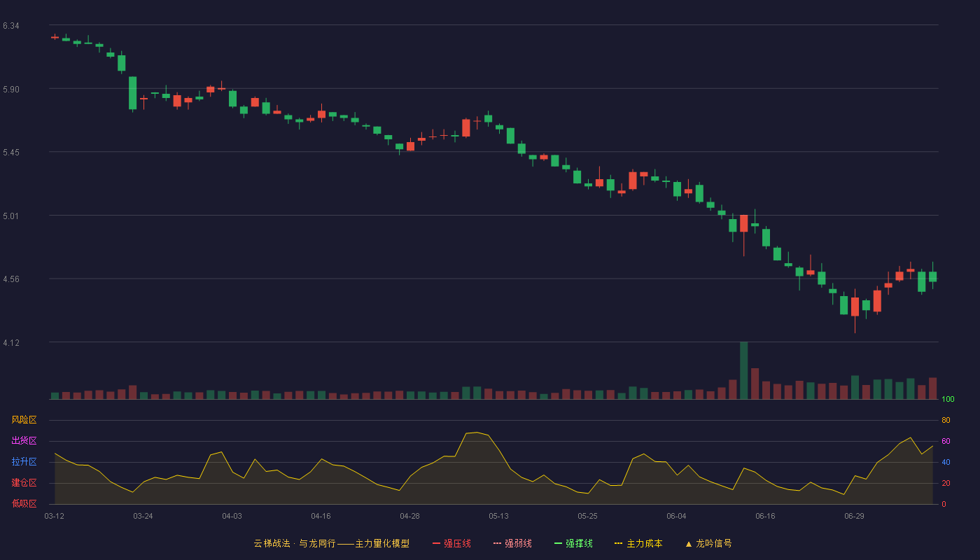Click the 05-25 date label
The height and width of the screenshot is (560, 980).
[x=587, y=516]
